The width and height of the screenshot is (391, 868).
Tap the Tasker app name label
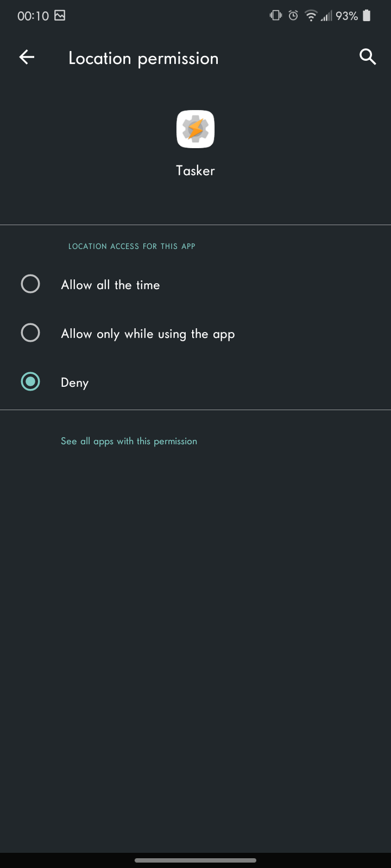coord(195,170)
